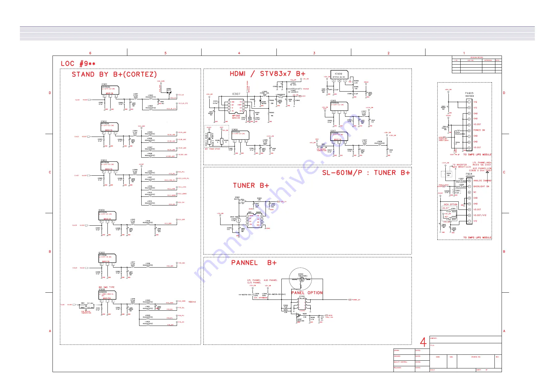Click the IC905 regulator label
The width and height of the screenshot is (555, 392).
102,253
